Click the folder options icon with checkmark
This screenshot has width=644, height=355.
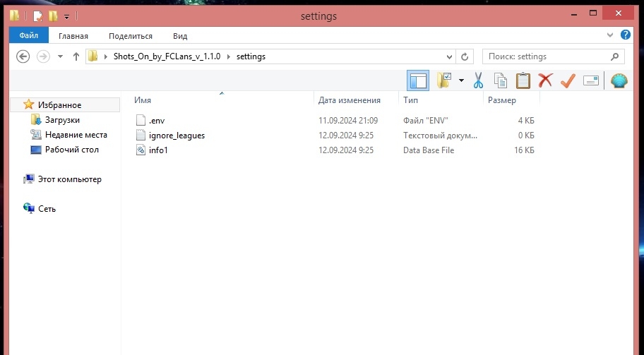coord(444,80)
